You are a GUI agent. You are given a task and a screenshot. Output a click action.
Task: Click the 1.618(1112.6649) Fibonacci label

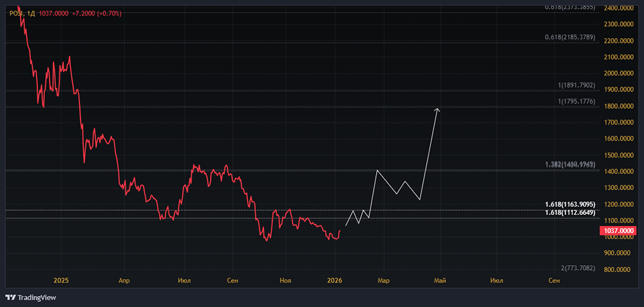point(570,212)
